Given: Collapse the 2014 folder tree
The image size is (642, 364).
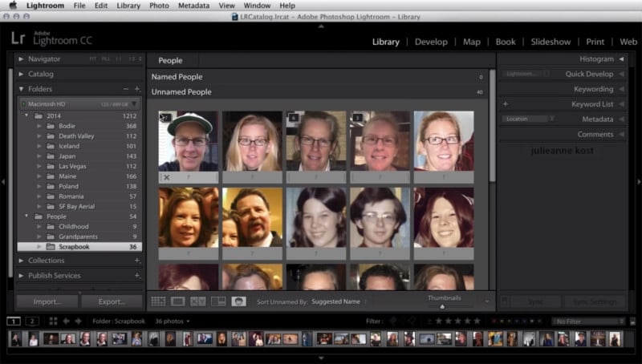Looking at the screenshot, I should click(27, 115).
